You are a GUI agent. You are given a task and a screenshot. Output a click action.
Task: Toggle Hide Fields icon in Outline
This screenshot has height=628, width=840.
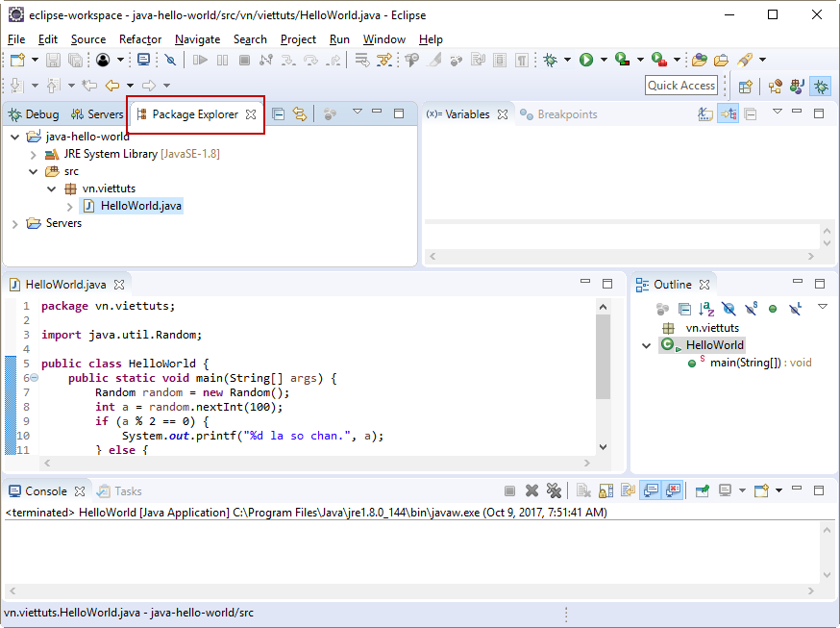click(x=729, y=309)
